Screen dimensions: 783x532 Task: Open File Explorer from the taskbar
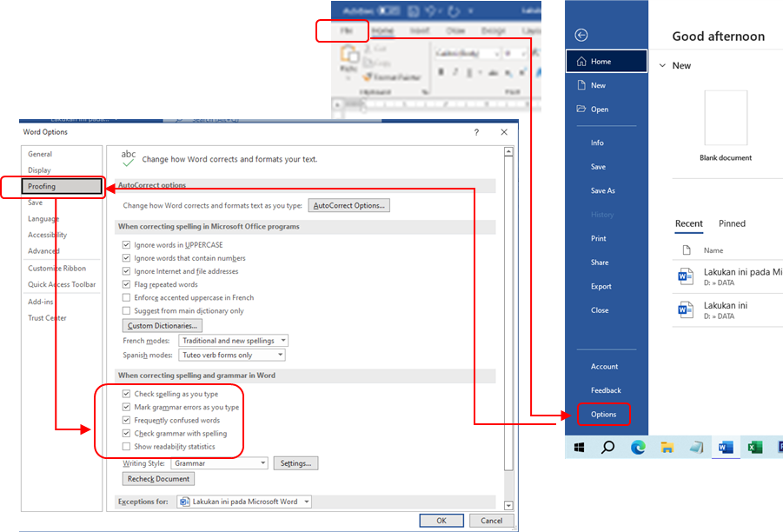(x=667, y=448)
